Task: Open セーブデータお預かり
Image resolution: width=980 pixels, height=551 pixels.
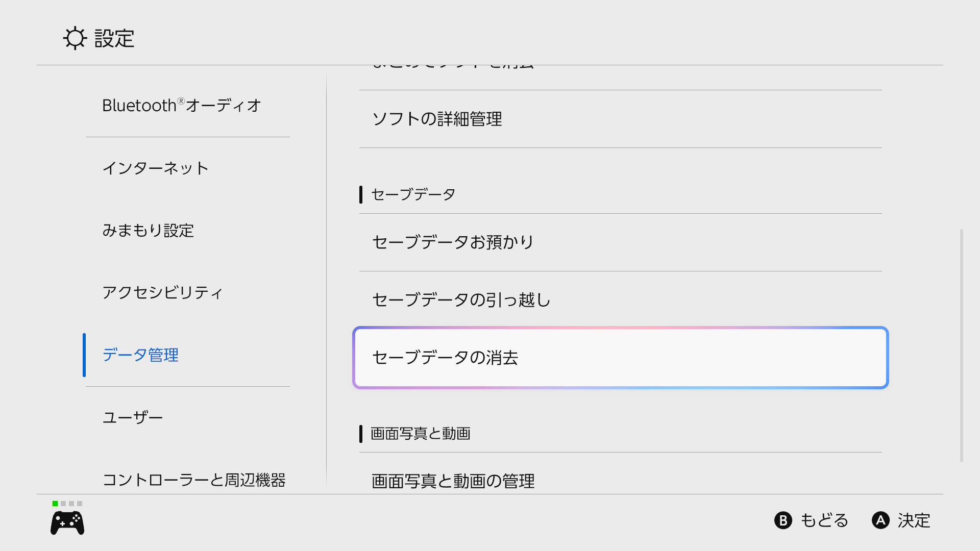Action: pyautogui.click(x=621, y=242)
